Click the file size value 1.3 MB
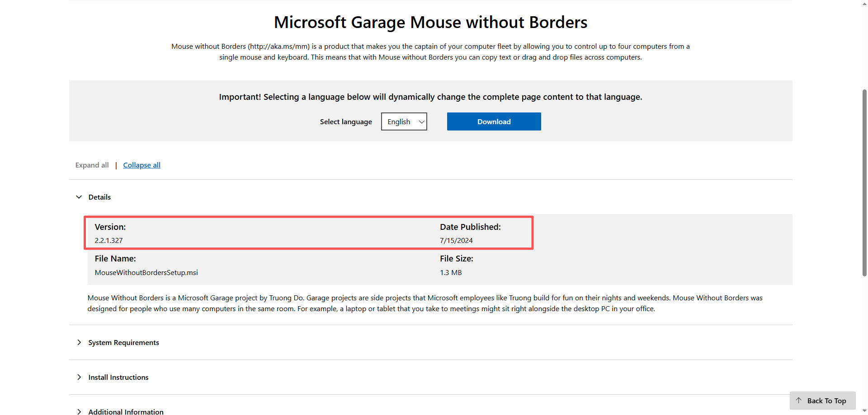 [451, 273]
